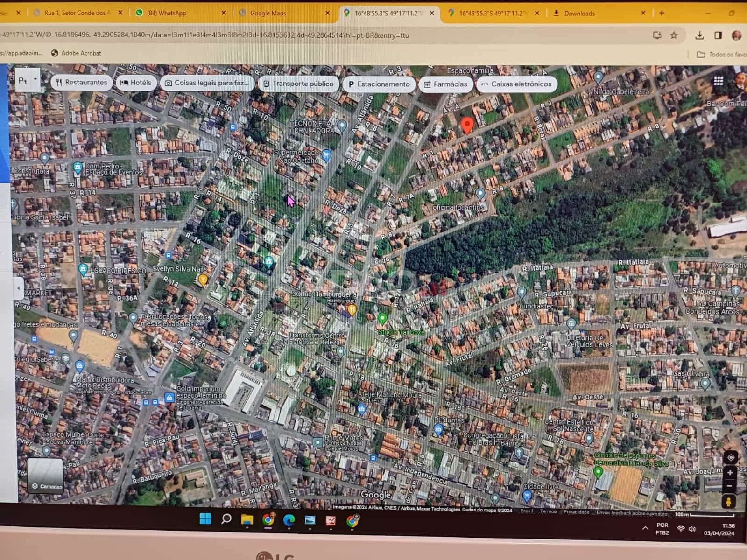
Task: Select Evellyn Silva Nails marker
Action: [x=203, y=280]
